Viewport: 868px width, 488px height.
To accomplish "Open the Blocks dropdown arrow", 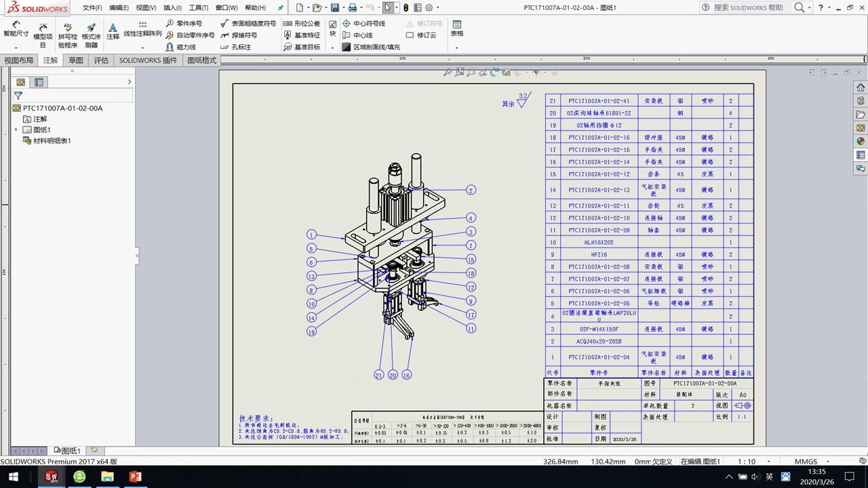I will click(x=332, y=47).
